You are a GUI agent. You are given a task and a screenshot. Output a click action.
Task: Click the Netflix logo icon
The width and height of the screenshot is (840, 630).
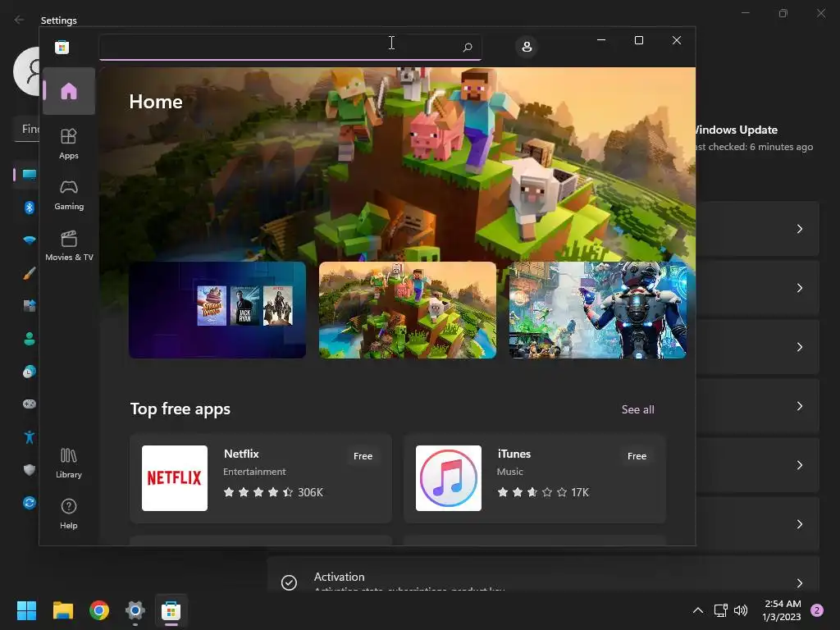coord(175,478)
